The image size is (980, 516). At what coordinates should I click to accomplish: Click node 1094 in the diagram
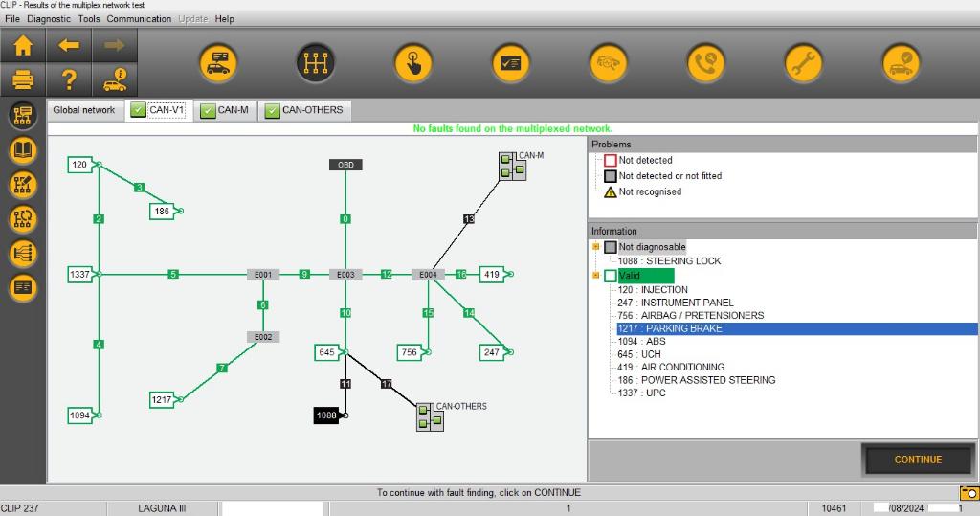(81, 415)
